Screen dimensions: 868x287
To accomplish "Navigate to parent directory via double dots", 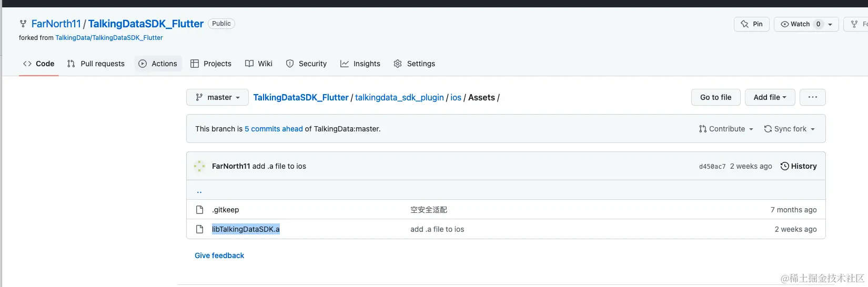I will 199,191.
